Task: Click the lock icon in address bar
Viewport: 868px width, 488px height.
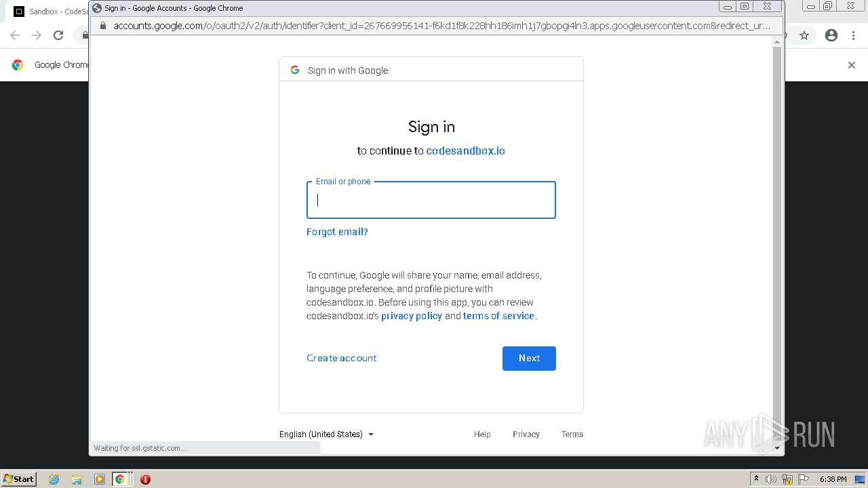Action: coord(103,26)
